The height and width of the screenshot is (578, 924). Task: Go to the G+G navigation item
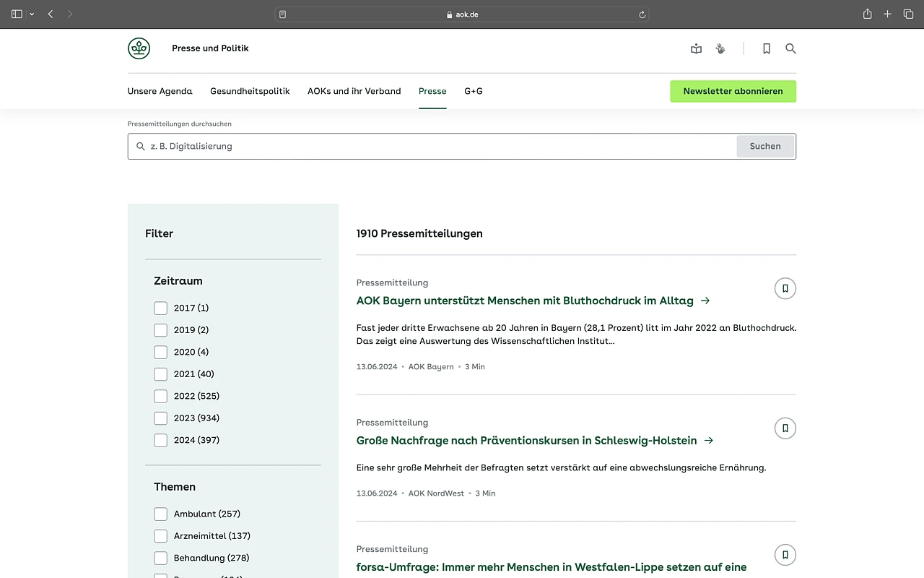(473, 91)
